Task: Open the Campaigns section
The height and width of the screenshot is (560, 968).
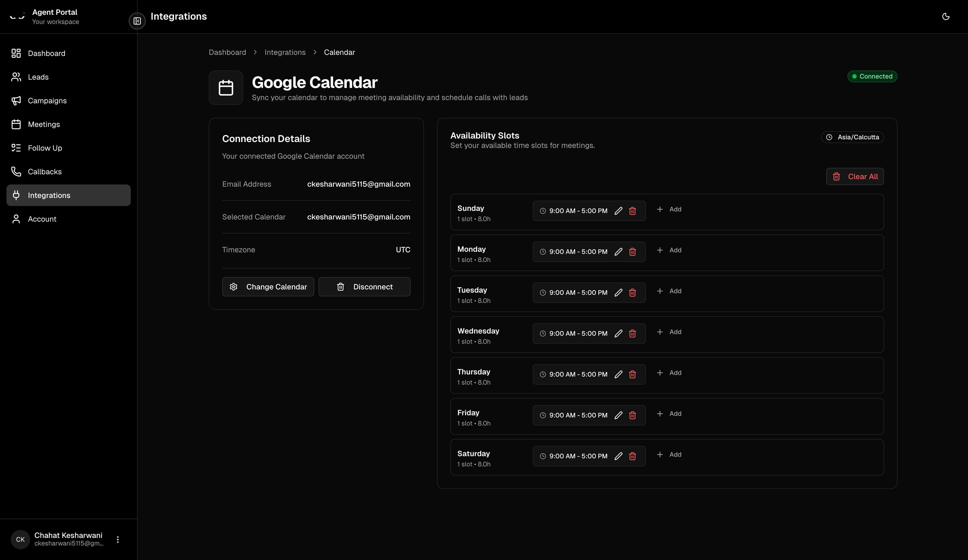Action: pyautogui.click(x=47, y=101)
